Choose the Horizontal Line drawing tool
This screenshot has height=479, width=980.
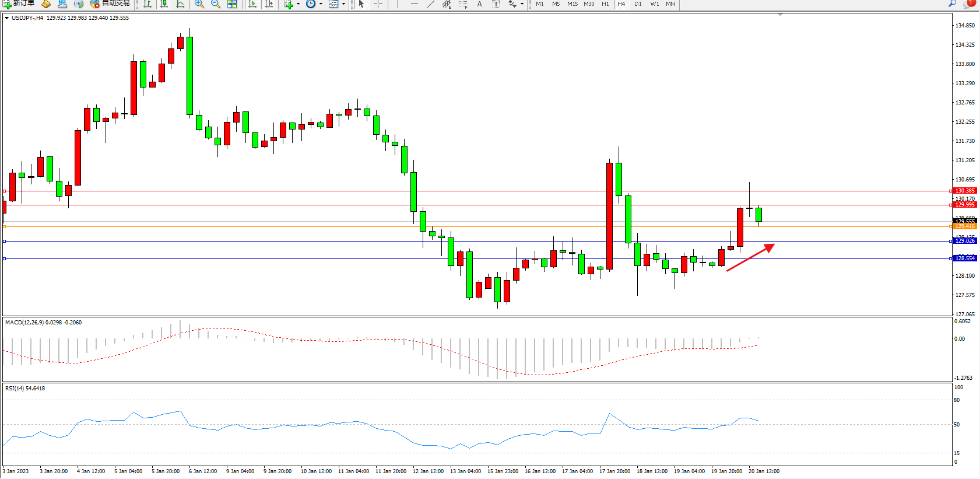click(x=414, y=4)
